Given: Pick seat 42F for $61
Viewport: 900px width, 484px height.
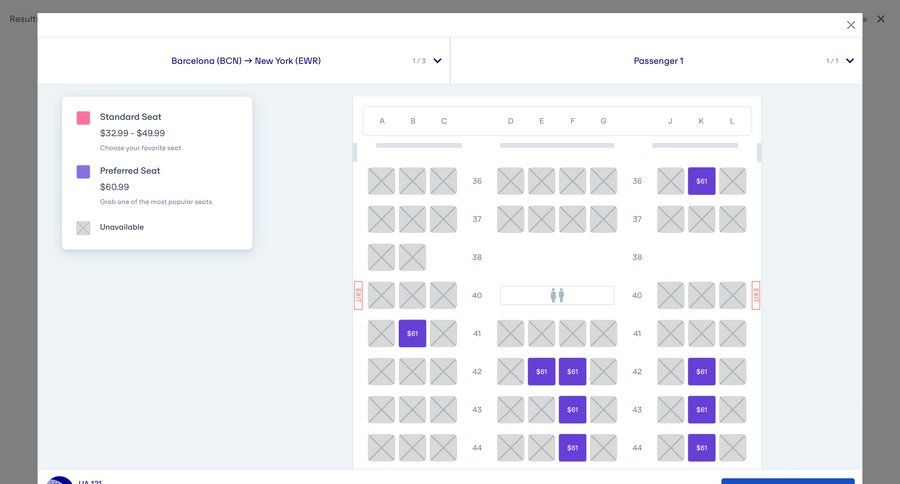Looking at the screenshot, I should point(572,371).
